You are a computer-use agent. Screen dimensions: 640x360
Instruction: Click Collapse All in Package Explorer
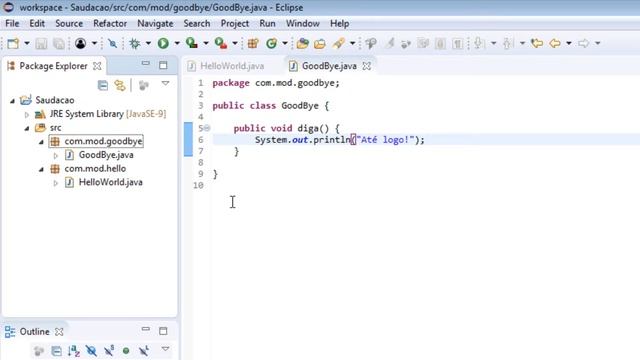(x=103, y=85)
